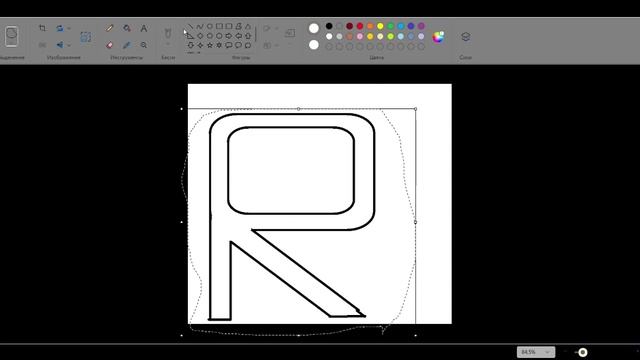Click the zoom slider handle
The width and height of the screenshot is (640, 360).
[x=582, y=352]
